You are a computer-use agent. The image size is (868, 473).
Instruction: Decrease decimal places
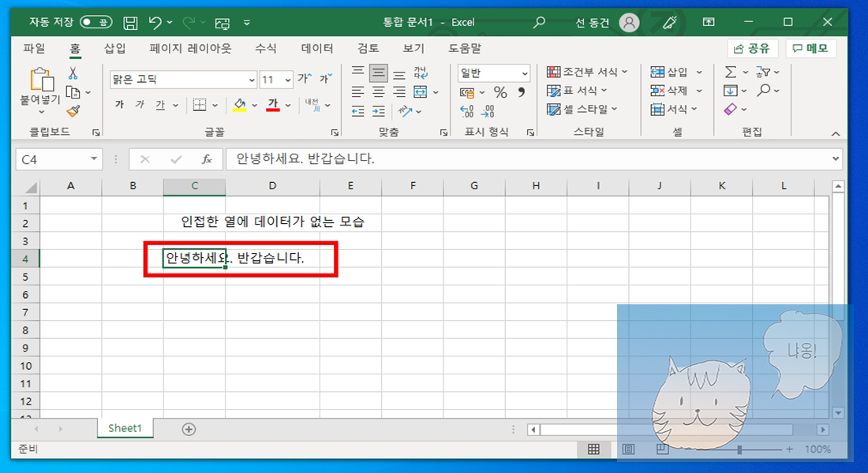point(488,111)
